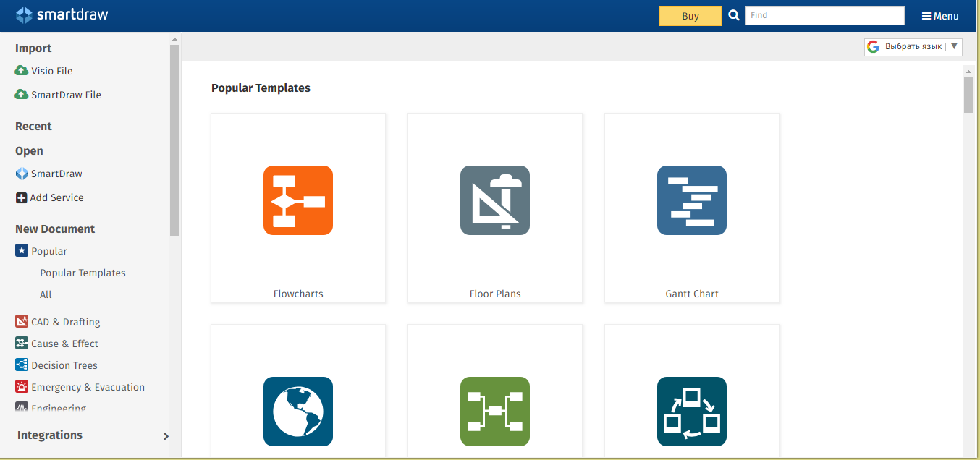
Task: Click the green mind map template icon
Action: click(x=495, y=412)
